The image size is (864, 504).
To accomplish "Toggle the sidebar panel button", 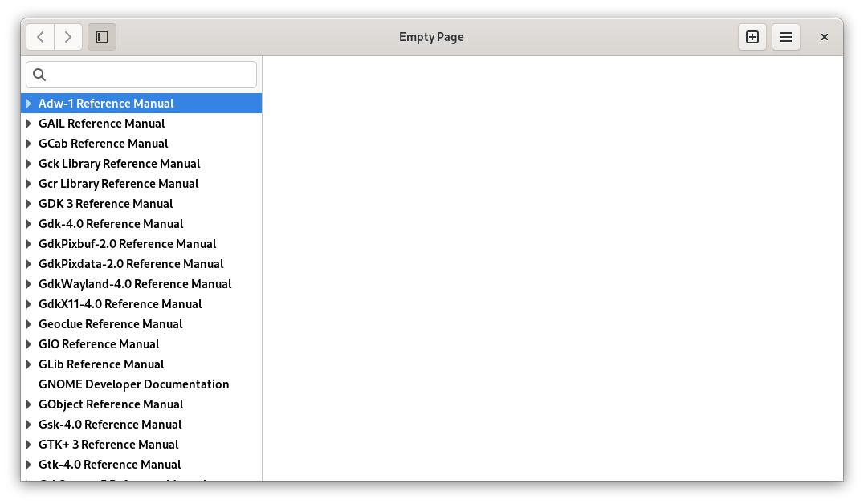I will 102,37.
